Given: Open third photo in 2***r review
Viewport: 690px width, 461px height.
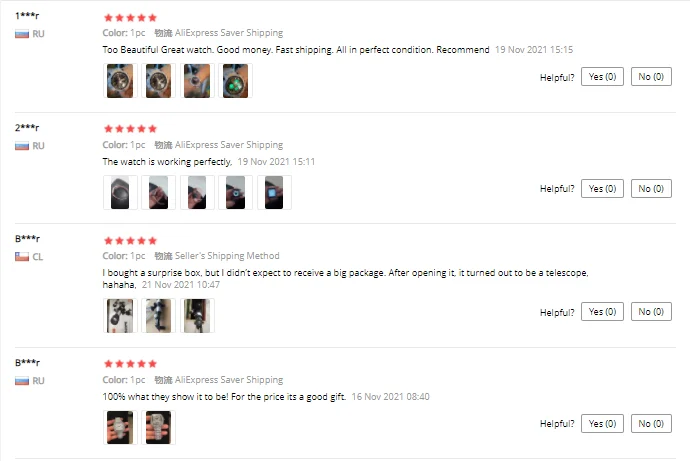Looking at the screenshot, I should [x=197, y=193].
